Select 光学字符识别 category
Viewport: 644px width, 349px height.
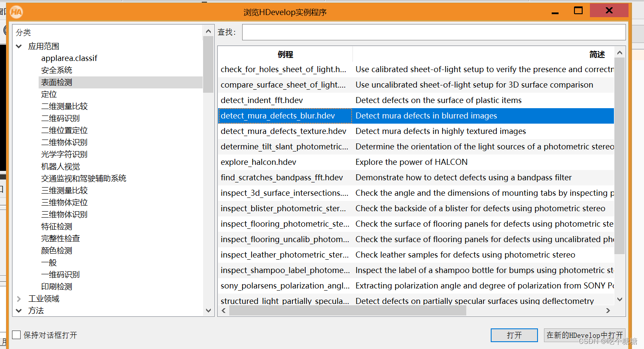(x=64, y=155)
